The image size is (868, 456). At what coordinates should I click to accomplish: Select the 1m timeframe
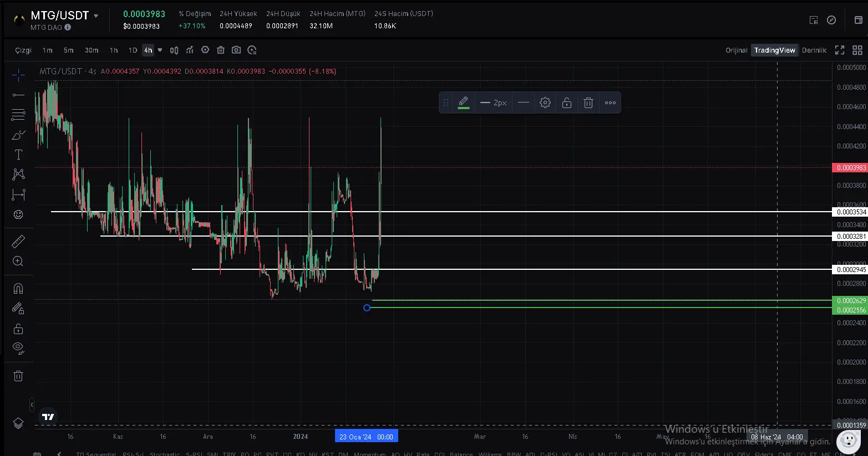coord(48,50)
